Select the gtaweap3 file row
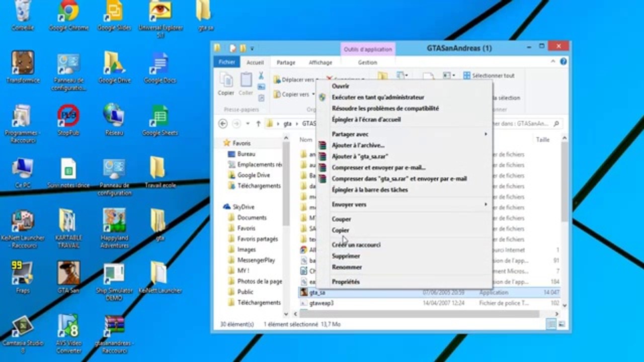Image resolution: width=644 pixels, height=362 pixels. [429, 303]
